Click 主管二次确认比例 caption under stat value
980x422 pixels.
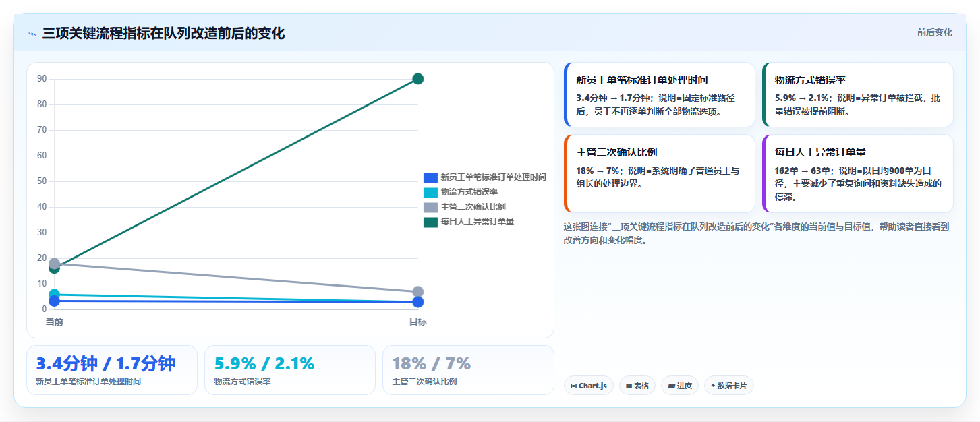[424, 382]
